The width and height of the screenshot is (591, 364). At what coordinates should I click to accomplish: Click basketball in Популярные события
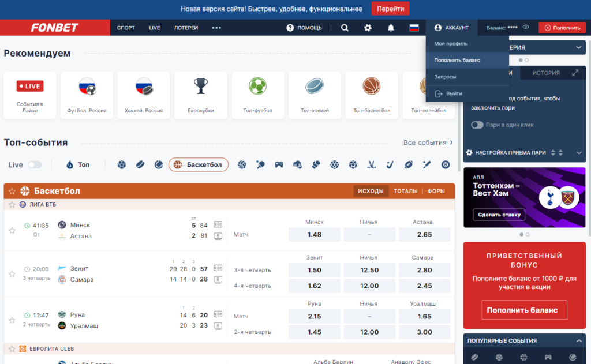point(523,357)
